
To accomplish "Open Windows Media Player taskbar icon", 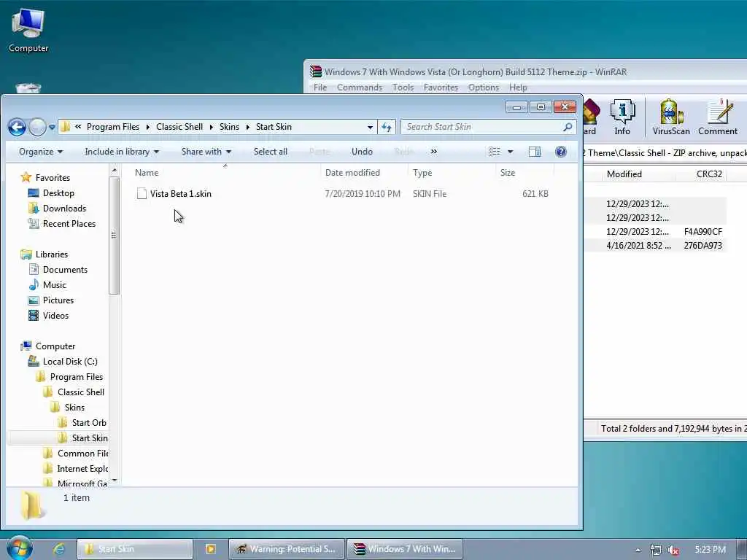I will click(211, 549).
